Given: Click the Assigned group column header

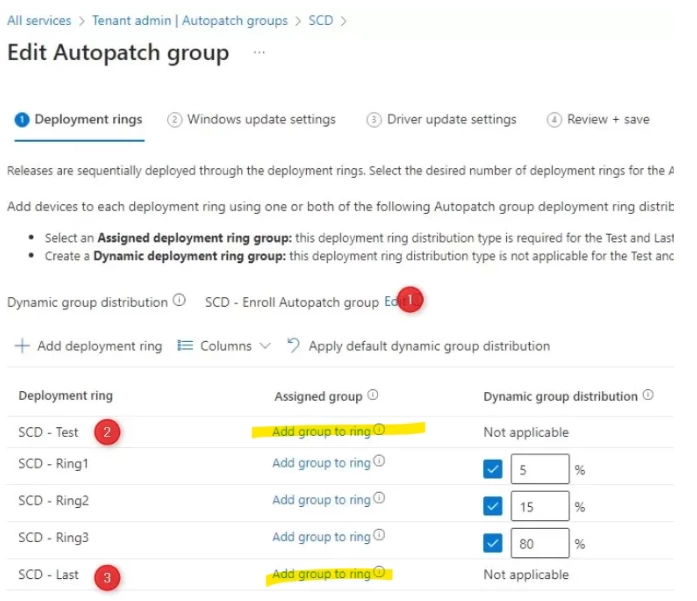Looking at the screenshot, I should (x=318, y=396).
